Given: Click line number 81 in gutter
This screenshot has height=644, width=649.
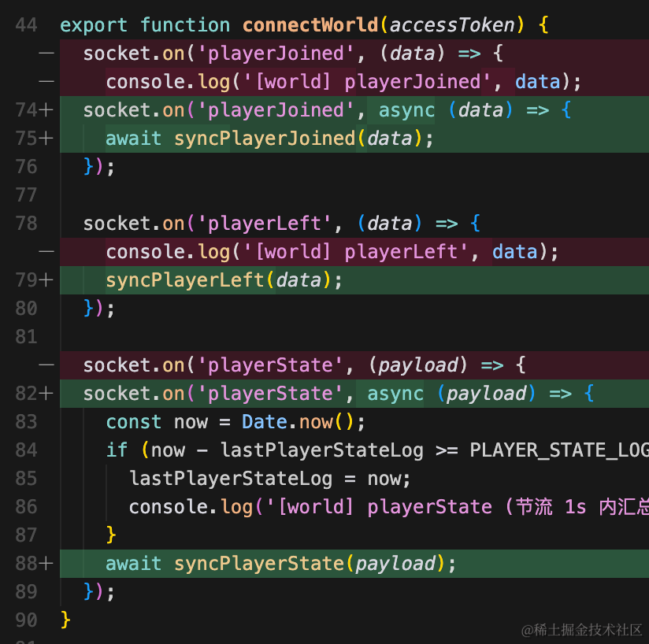Looking at the screenshot, I should [27, 337].
